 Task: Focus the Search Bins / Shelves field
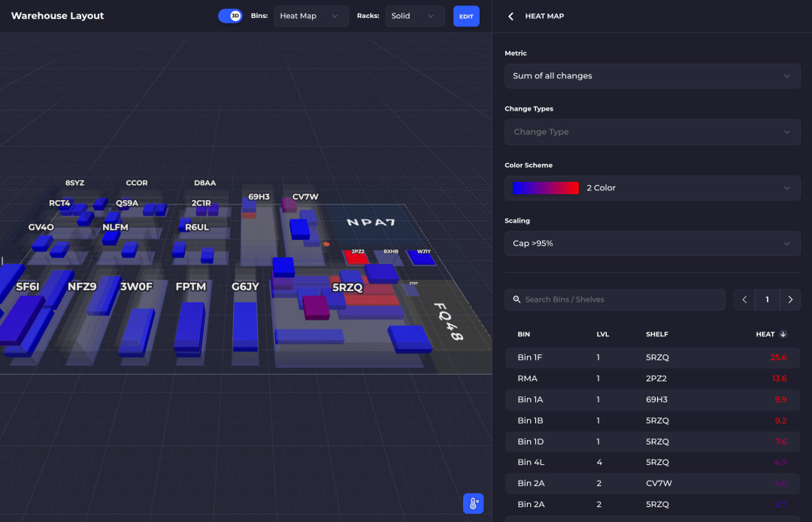(x=615, y=299)
